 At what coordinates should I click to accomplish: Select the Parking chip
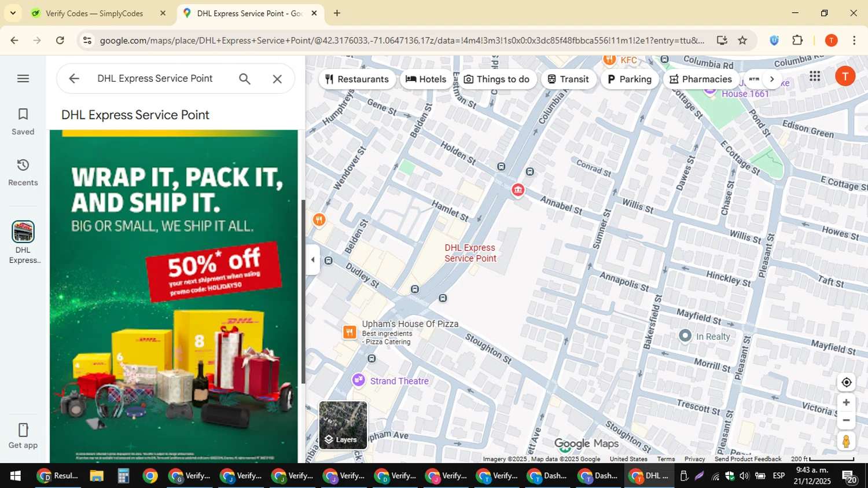pos(630,79)
